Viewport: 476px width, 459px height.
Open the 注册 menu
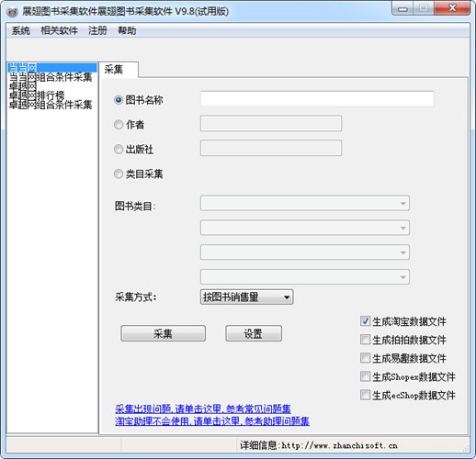click(97, 30)
